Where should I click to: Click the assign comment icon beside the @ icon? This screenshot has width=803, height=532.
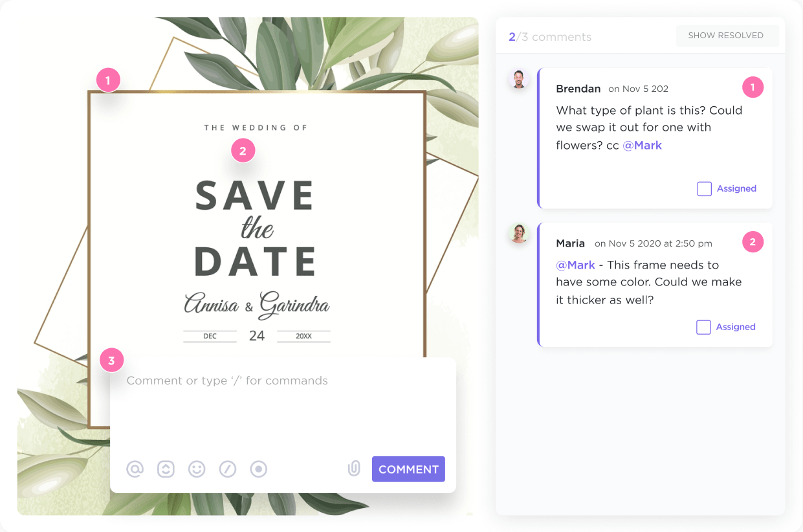[x=166, y=469]
